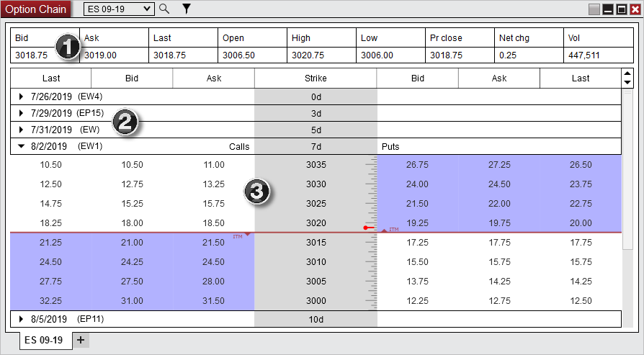Click the calls ITM triangle marker
644x355 pixels.
(247, 235)
